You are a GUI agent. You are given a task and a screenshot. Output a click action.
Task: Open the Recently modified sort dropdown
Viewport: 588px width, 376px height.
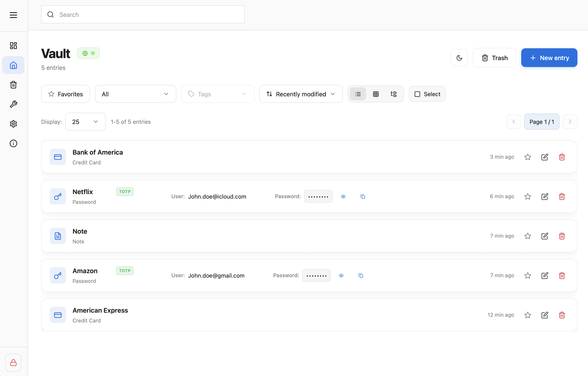point(301,94)
